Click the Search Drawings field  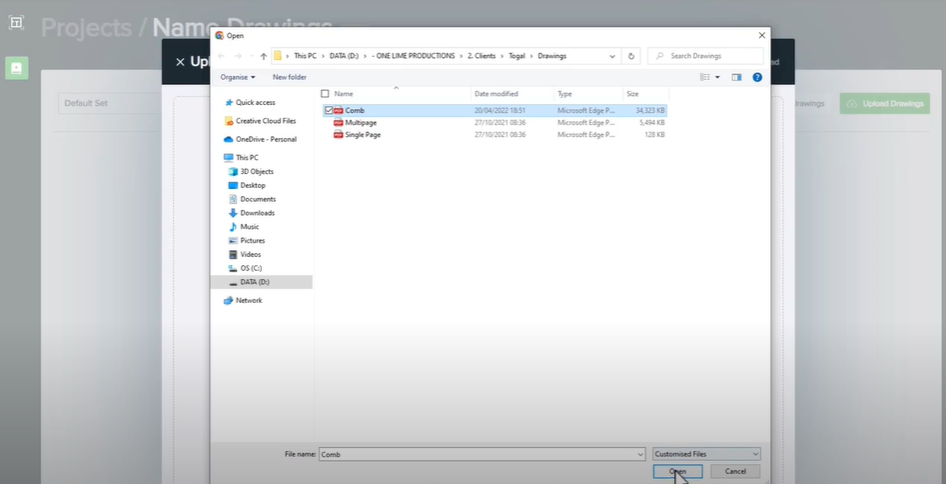(x=705, y=56)
